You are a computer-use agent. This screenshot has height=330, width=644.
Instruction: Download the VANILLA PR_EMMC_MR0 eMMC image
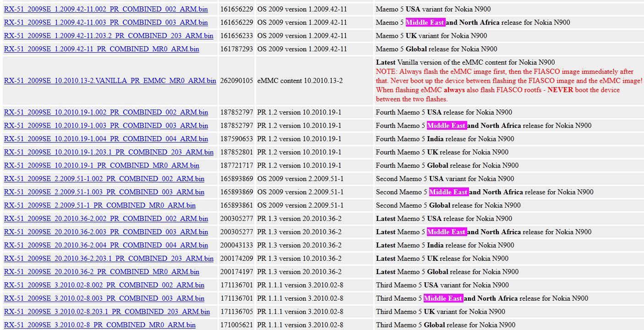110,81
